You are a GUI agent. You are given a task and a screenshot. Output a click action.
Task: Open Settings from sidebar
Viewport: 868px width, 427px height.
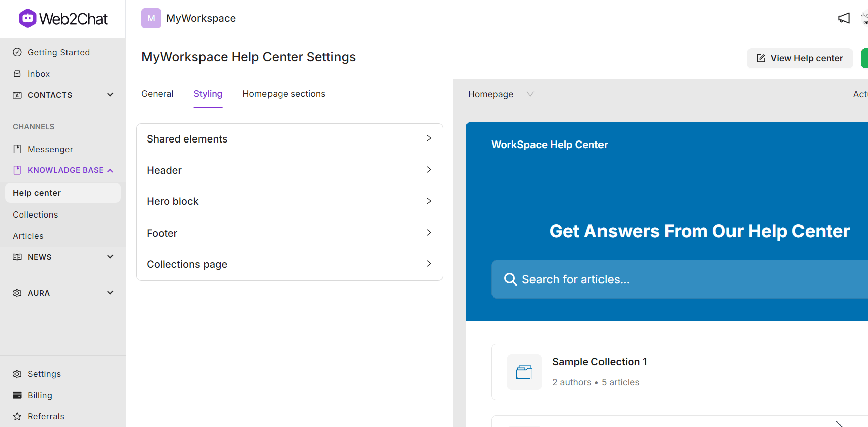coord(44,374)
